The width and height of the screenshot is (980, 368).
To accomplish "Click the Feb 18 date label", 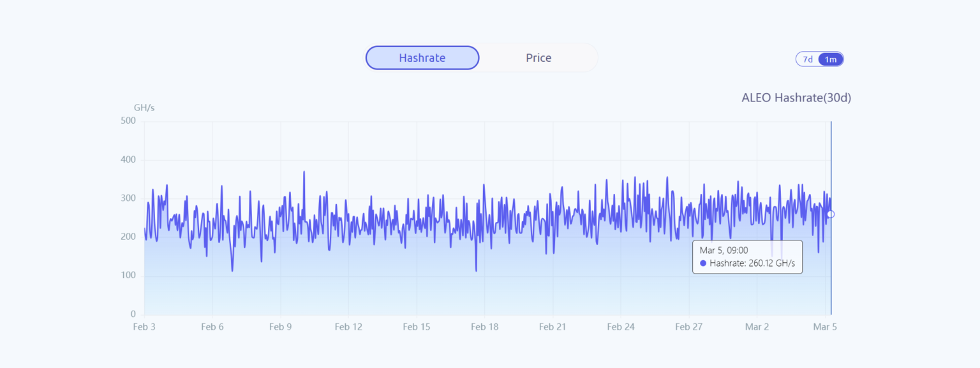I will pyautogui.click(x=484, y=327).
